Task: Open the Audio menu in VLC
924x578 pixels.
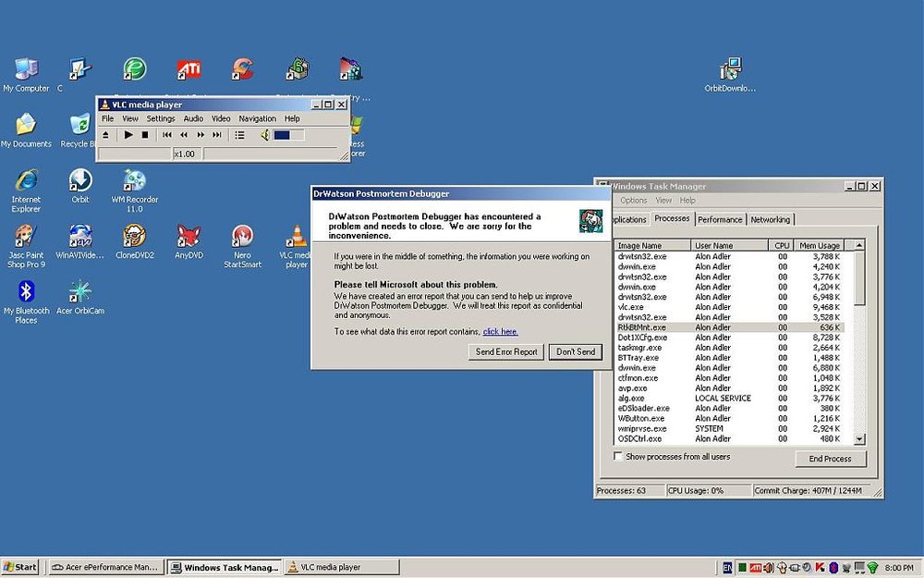Action: (193, 118)
